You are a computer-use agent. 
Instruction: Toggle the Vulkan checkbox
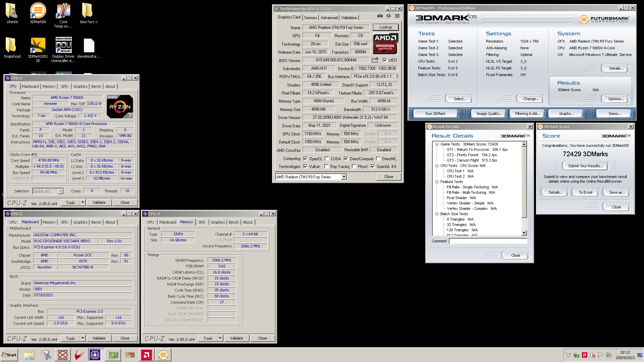click(305, 166)
